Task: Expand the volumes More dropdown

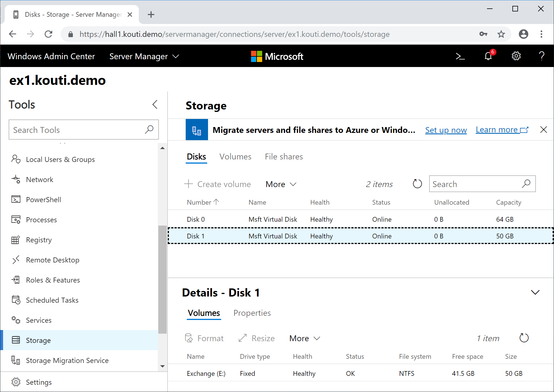Action: 305,338
